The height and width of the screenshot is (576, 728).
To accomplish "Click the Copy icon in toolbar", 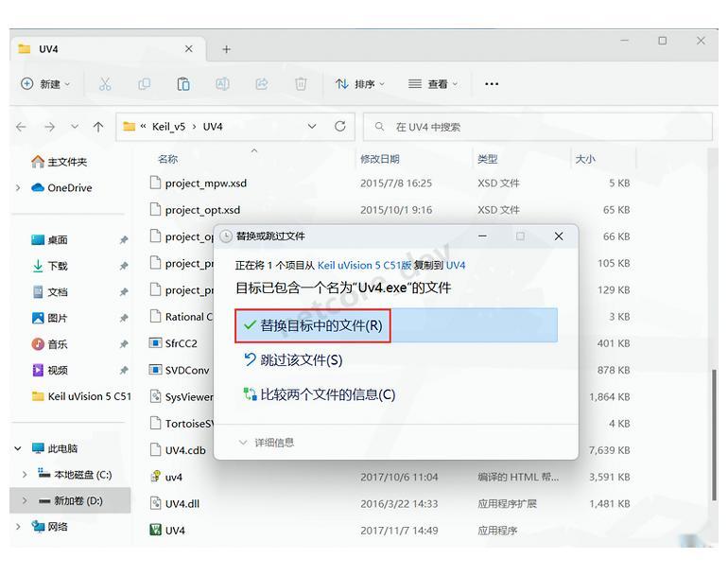I will (x=145, y=84).
